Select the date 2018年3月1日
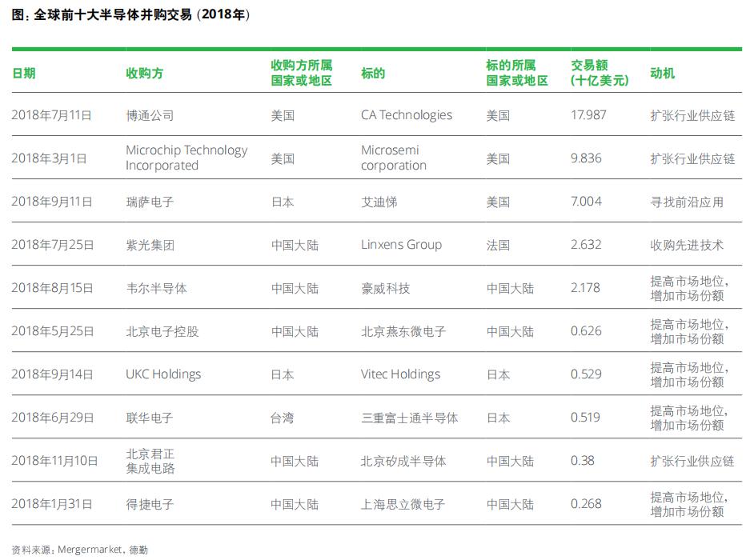 49,158
